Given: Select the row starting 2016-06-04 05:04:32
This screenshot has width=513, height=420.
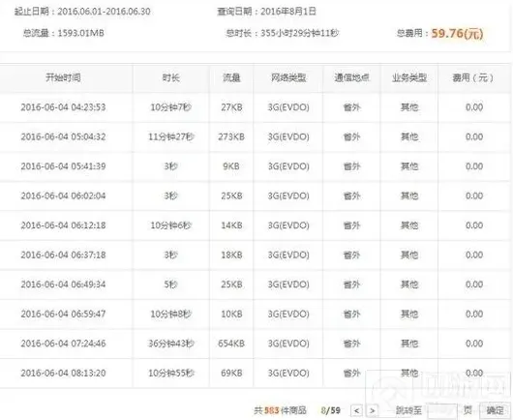Looking at the screenshot, I should [x=255, y=136].
